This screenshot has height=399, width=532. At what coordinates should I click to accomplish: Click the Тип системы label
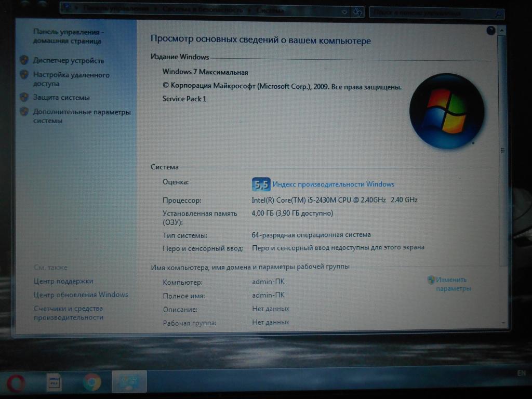pos(185,235)
